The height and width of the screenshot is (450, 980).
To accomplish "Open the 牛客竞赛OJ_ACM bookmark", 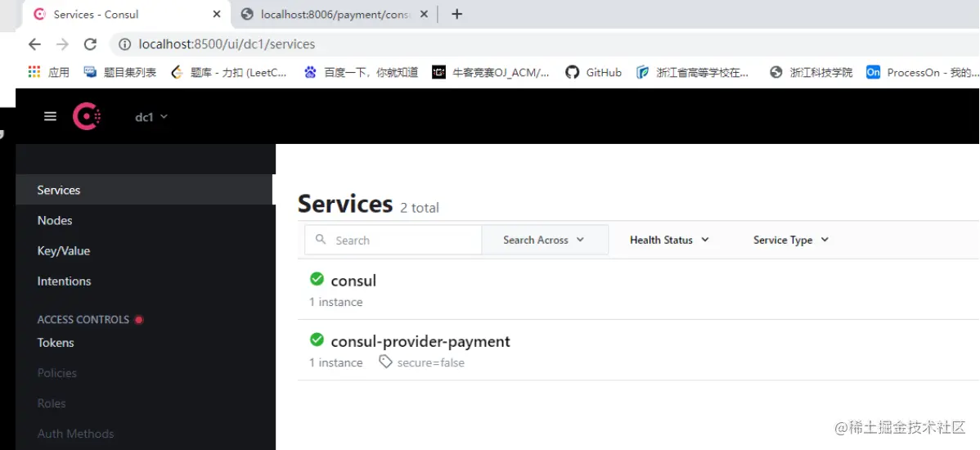I will click(491, 73).
